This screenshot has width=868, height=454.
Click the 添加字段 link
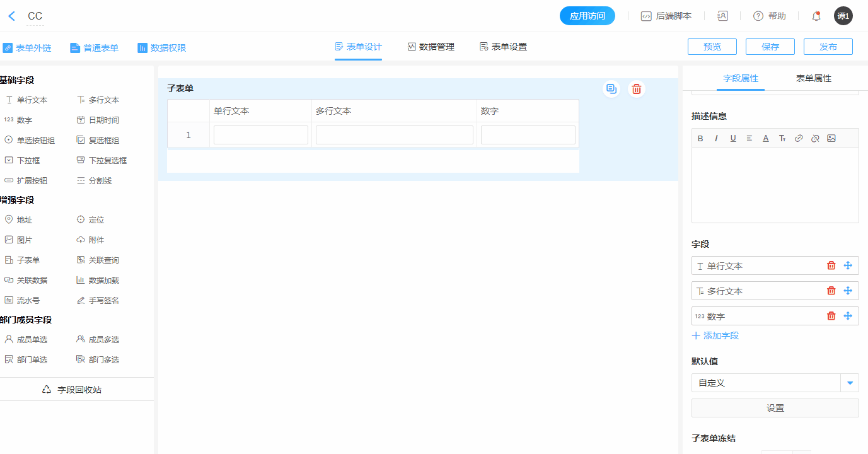pos(715,335)
